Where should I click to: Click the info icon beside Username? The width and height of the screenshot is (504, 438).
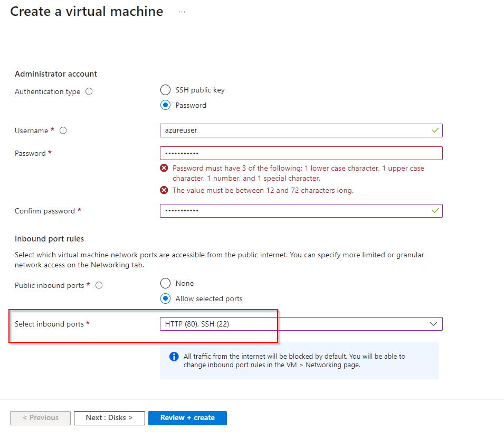click(63, 131)
